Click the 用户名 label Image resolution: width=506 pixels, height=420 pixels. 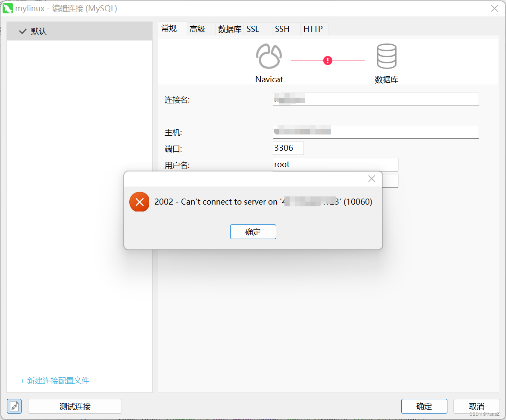(177, 165)
